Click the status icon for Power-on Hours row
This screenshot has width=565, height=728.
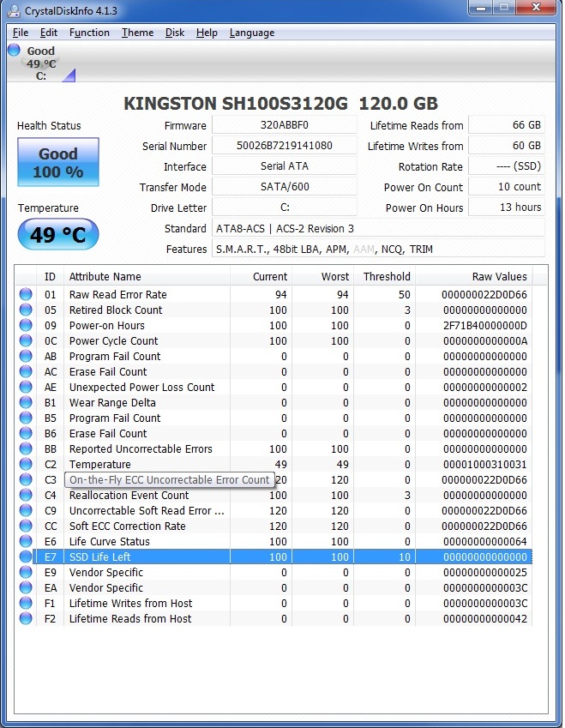point(26,325)
